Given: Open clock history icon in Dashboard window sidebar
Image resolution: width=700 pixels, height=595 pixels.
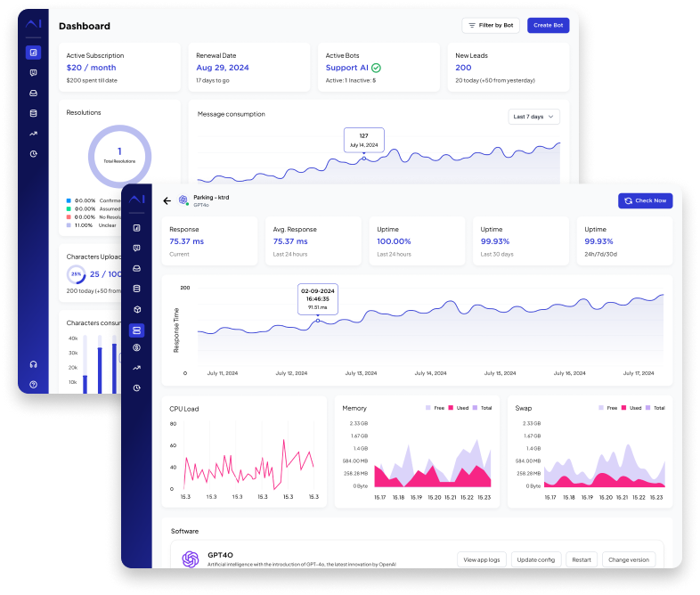Looking at the screenshot, I should click(34, 154).
